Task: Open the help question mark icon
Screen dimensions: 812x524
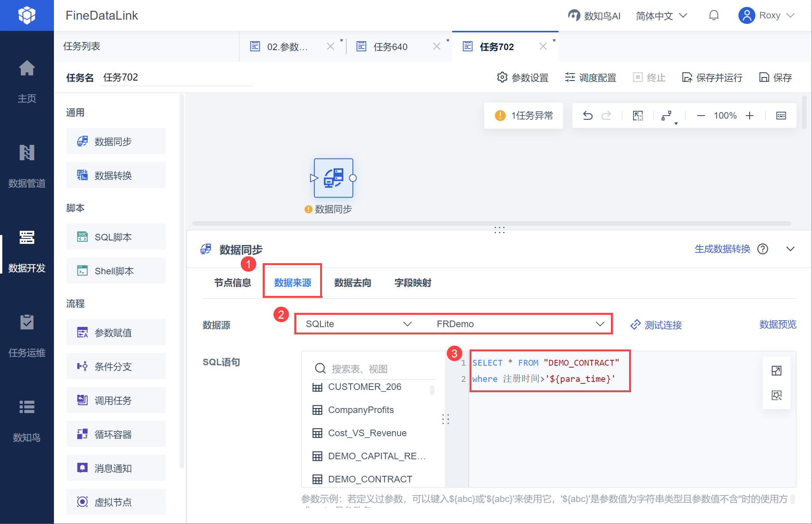Action: pyautogui.click(x=763, y=249)
